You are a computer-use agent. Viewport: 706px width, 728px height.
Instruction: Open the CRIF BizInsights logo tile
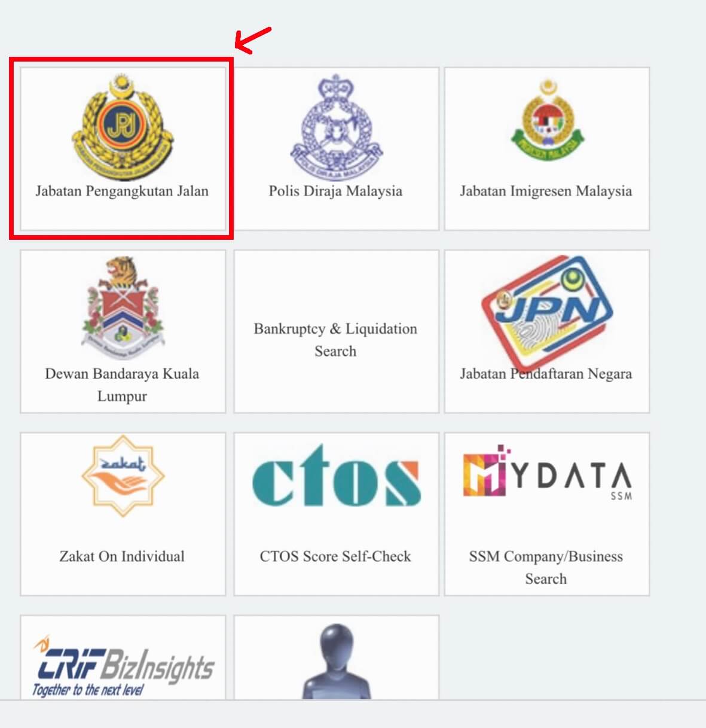(x=123, y=657)
